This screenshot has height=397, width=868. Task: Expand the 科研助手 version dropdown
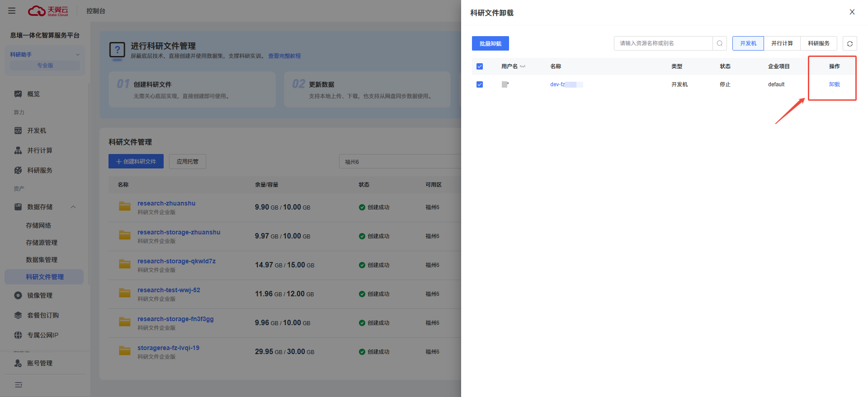pyautogui.click(x=77, y=55)
